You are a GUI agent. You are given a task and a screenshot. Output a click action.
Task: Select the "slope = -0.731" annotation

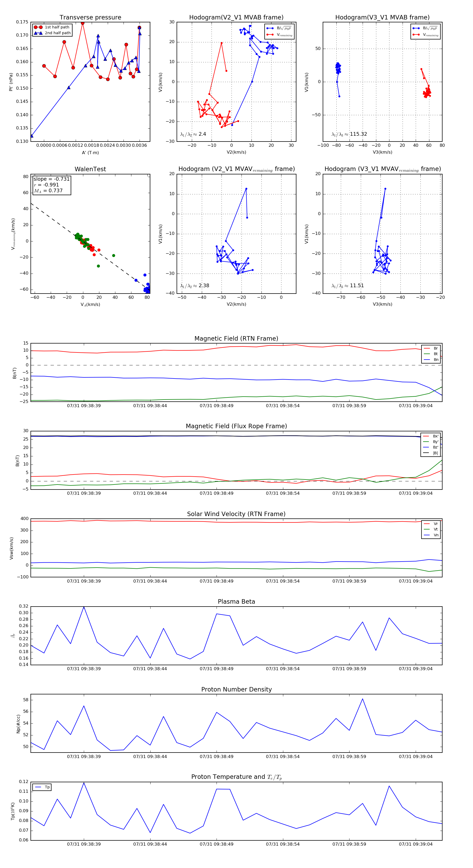point(52,179)
